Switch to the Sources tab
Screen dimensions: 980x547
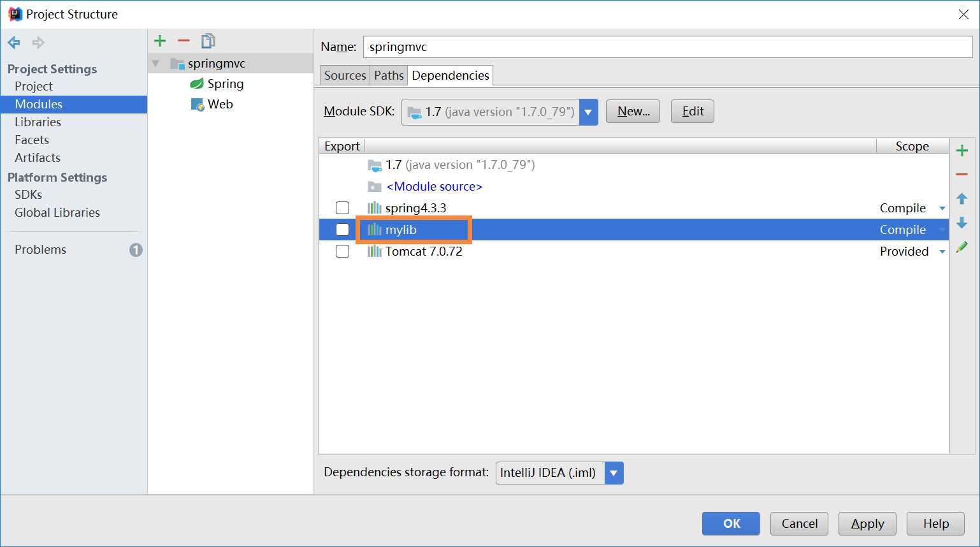click(345, 75)
